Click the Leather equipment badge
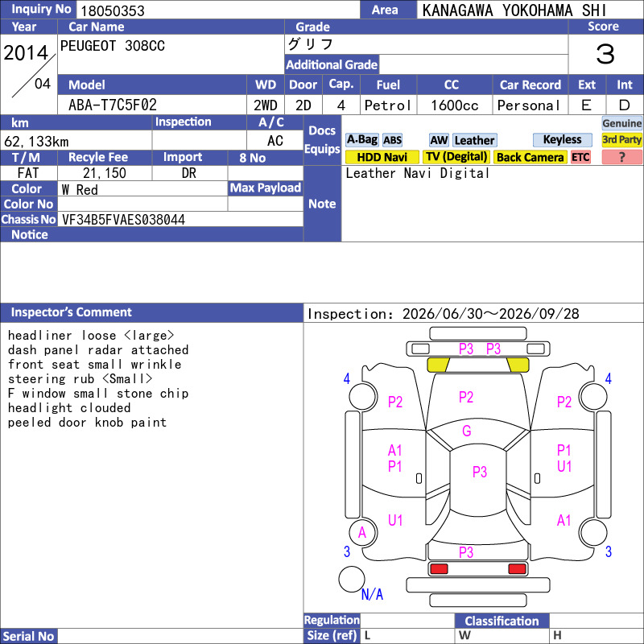 [474, 140]
